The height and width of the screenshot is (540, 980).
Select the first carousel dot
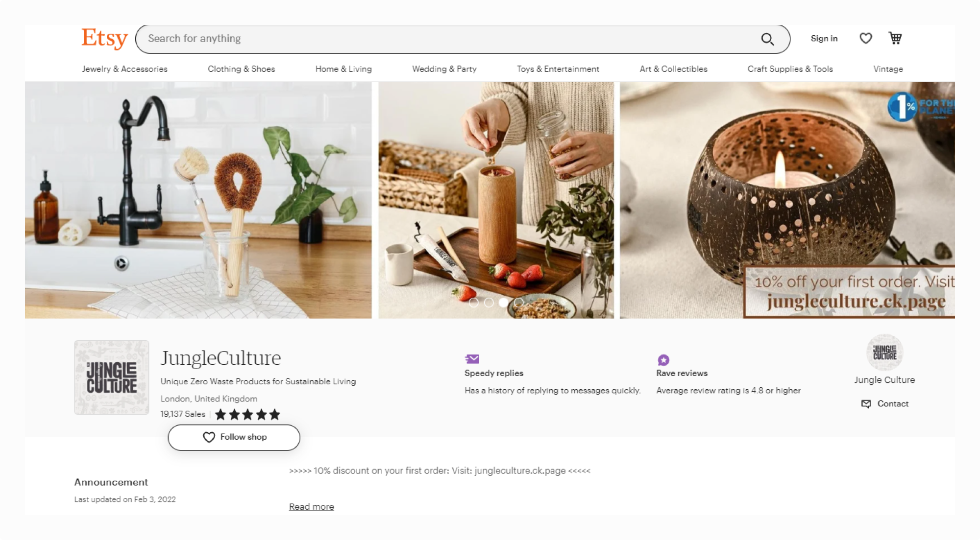[473, 303]
